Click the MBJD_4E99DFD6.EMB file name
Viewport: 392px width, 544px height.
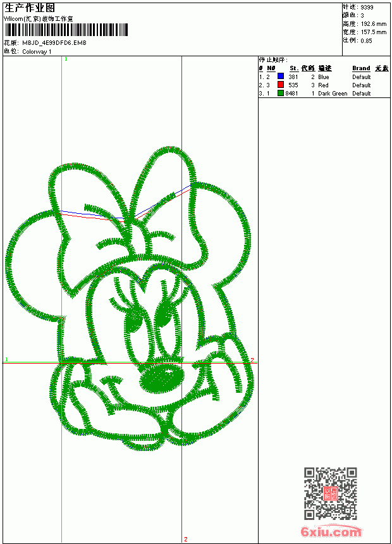[54, 42]
